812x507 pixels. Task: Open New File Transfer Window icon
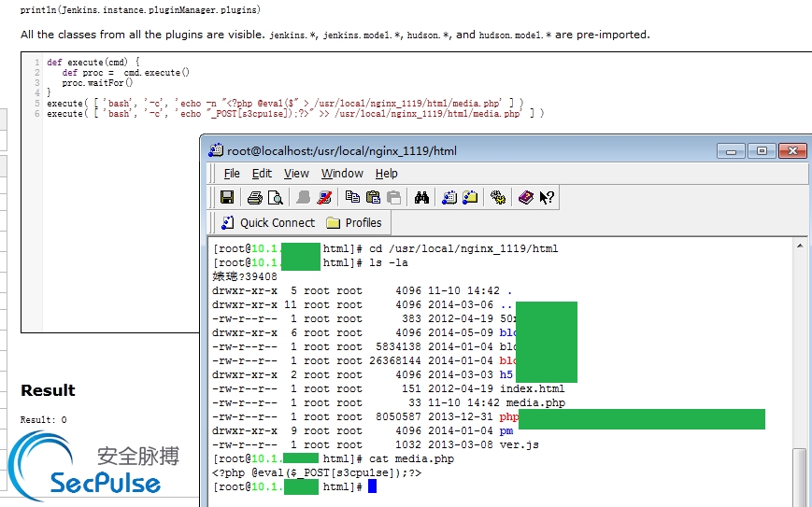pyautogui.click(x=470, y=197)
